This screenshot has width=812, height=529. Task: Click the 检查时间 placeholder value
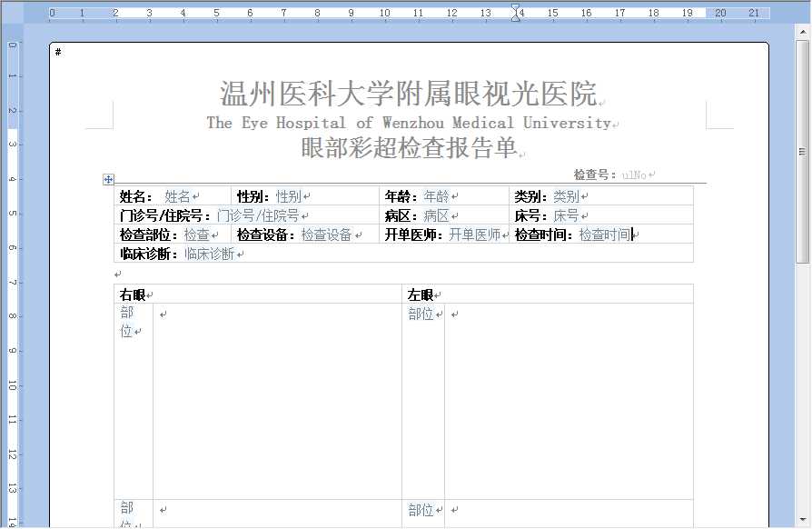(x=604, y=235)
